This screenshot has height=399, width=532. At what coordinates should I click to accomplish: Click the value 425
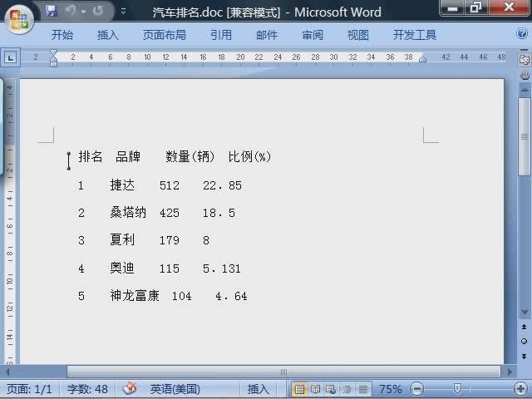(x=170, y=213)
